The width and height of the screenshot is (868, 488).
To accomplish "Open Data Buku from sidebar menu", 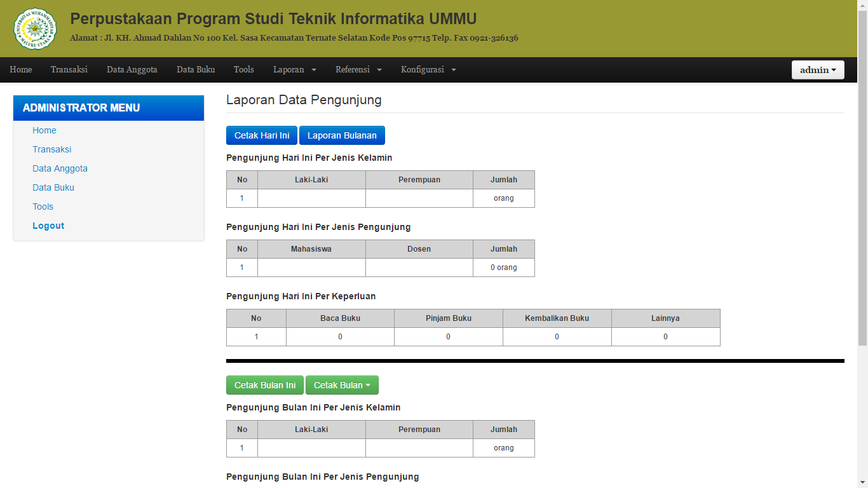I will point(53,187).
